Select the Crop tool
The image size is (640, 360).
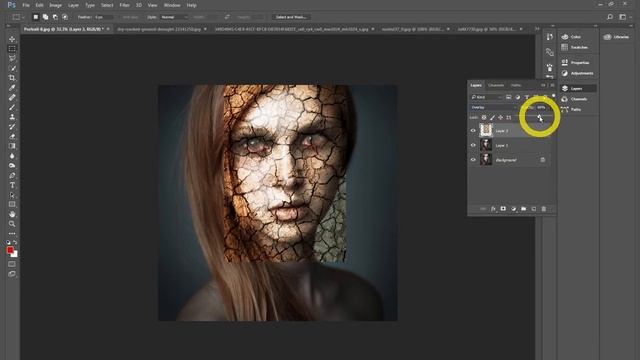tap(12, 78)
